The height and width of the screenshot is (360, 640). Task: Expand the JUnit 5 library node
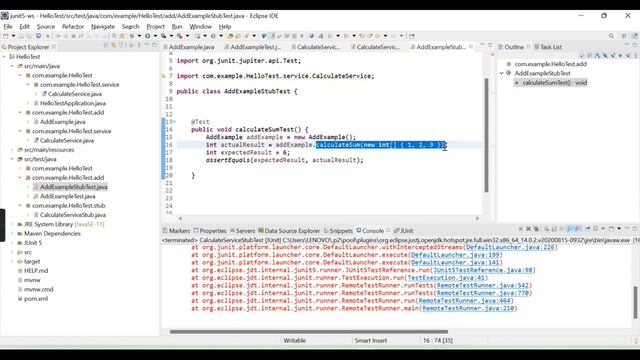(12, 243)
